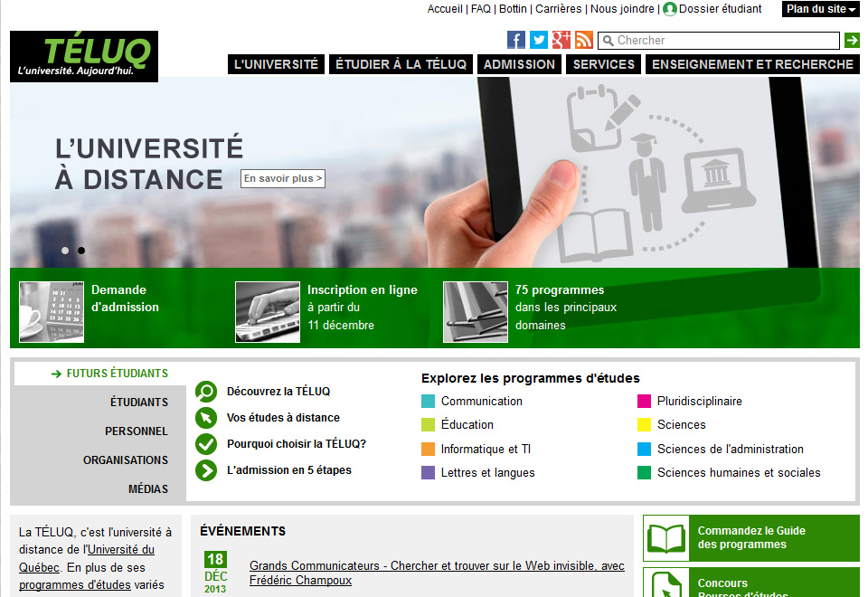The width and height of the screenshot is (868, 597).
Task: Go to Accueil link
Action: click(445, 9)
